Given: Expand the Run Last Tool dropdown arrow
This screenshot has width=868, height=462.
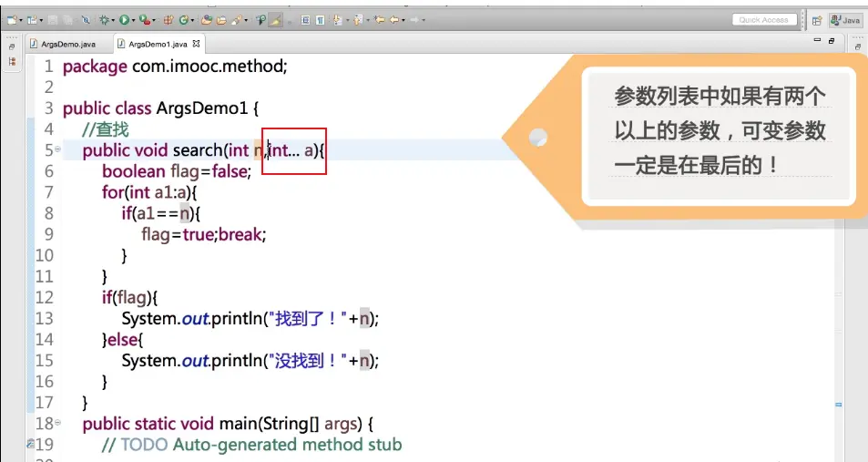Looking at the screenshot, I should tap(154, 20).
